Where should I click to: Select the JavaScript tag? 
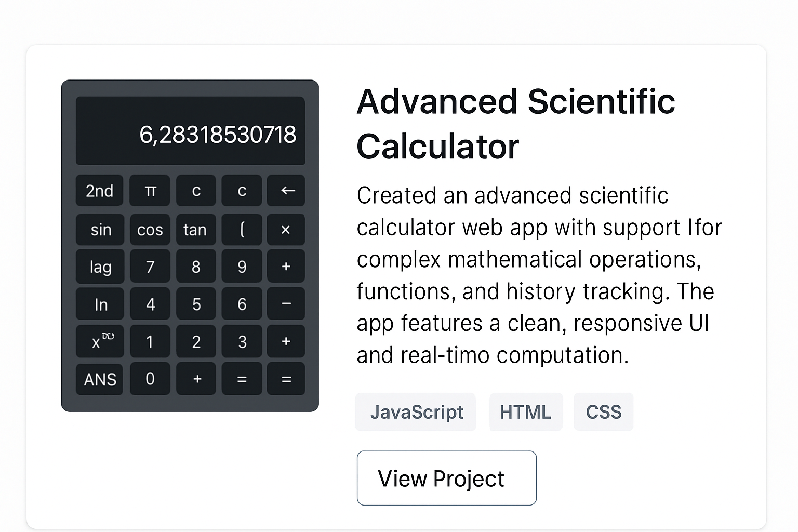pyautogui.click(x=416, y=412)
